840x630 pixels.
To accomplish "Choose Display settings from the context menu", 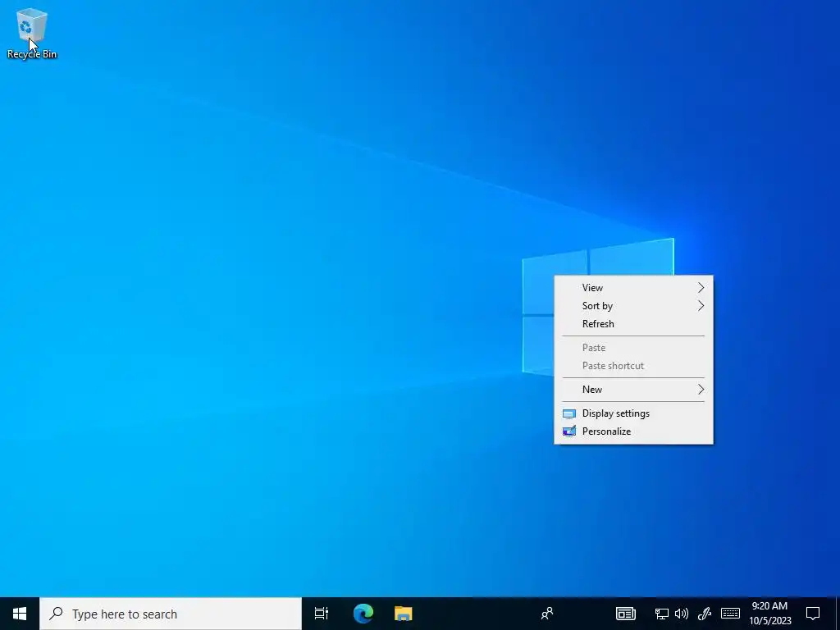I will [x=633, y=413].
